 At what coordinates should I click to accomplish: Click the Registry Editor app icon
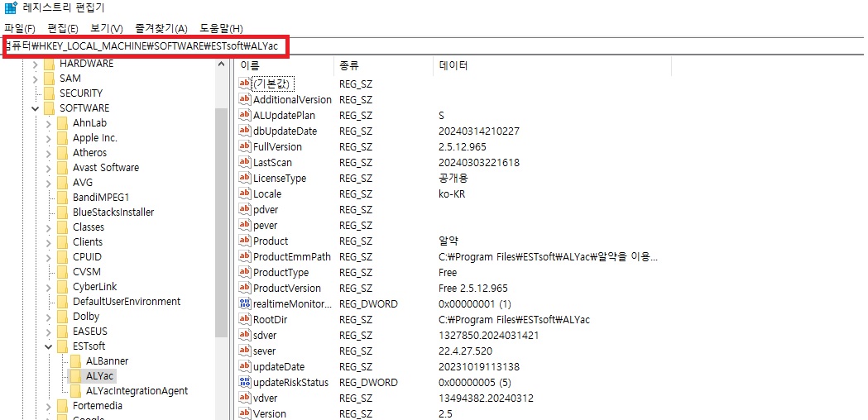pos(11,7)
